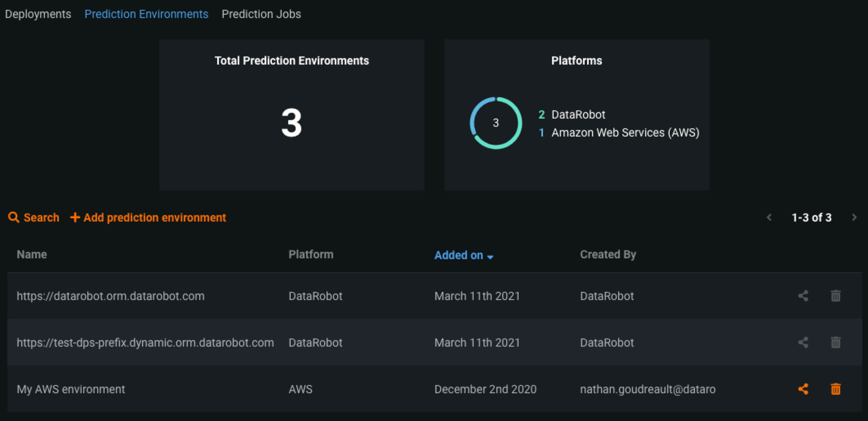This screenshot has width=868, height=421.
Task: Share My AWS environment
Action: 803,389
